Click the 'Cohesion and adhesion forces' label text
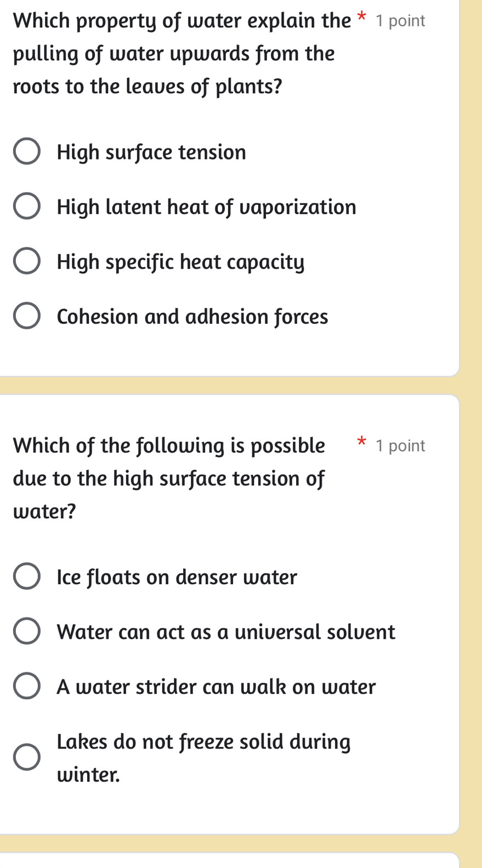The height and width of the screenshot is (868, 482). [x=192, y=317]
